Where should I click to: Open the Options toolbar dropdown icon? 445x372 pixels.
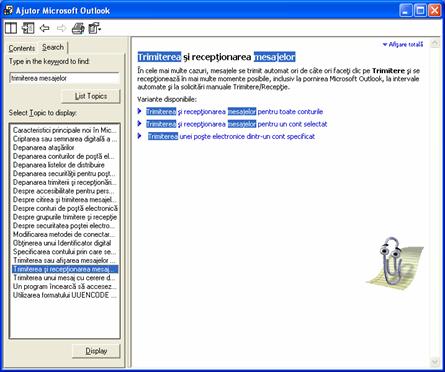[95, 28]
